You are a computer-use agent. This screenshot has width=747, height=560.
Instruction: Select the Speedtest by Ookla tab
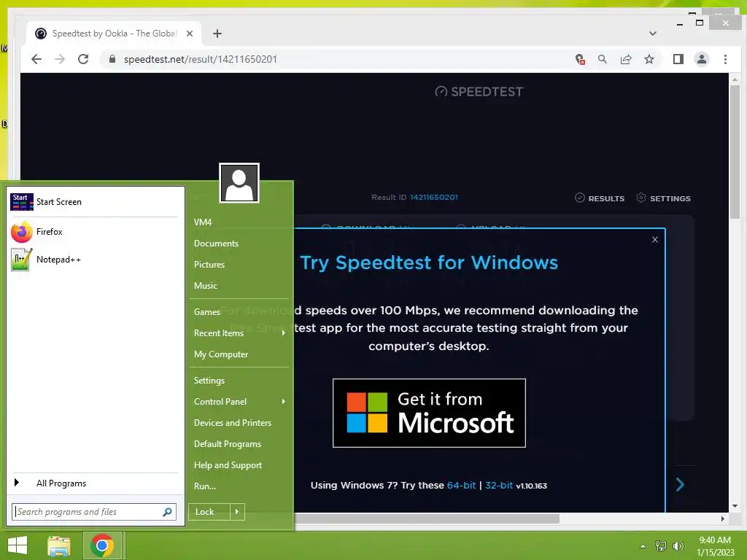tap(113, 34)
